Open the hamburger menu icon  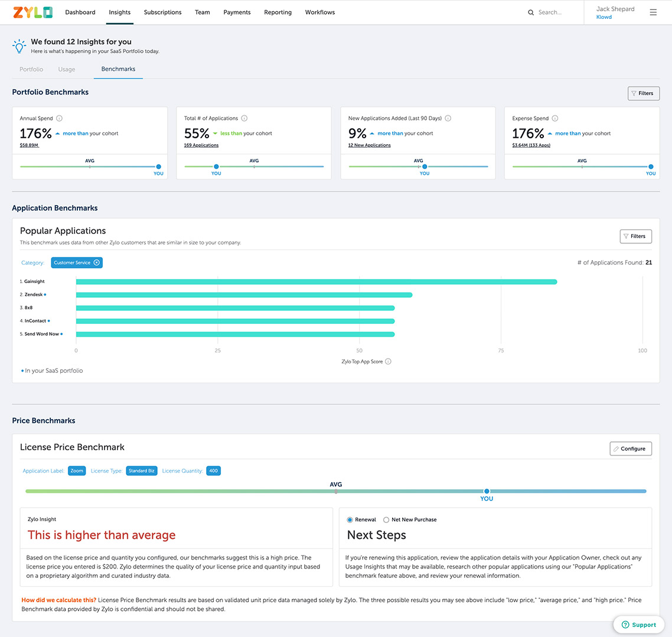653,12
